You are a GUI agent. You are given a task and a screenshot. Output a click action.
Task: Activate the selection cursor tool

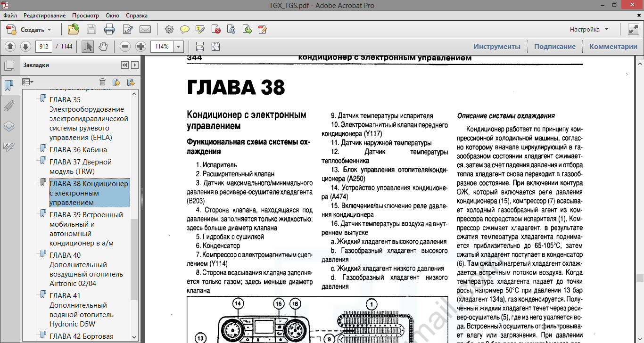(x=88, y=46)
